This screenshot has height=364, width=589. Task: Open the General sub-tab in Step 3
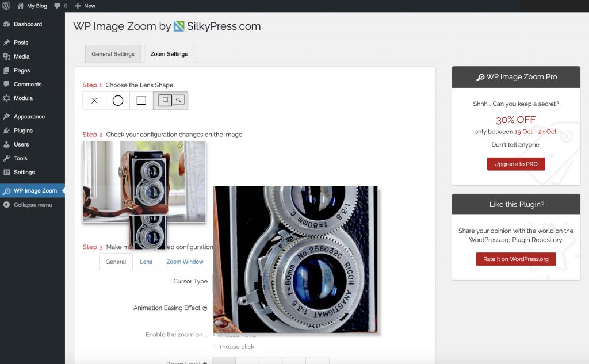[x=116, y=262]
